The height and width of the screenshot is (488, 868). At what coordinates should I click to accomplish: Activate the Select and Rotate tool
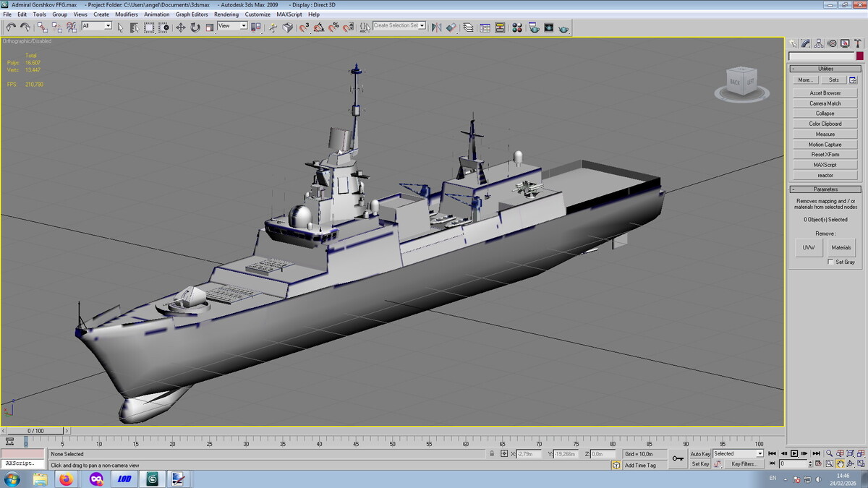pos(195,27)
